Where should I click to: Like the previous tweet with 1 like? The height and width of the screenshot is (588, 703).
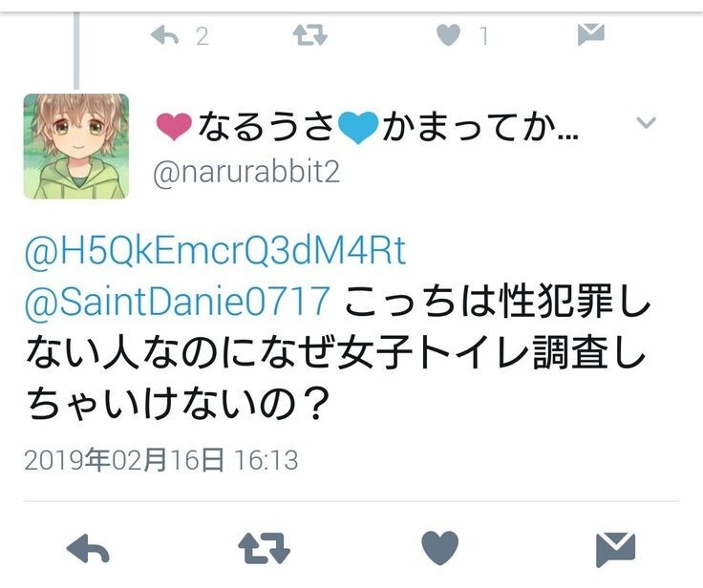pyautogui.click(x=448, y=35)
